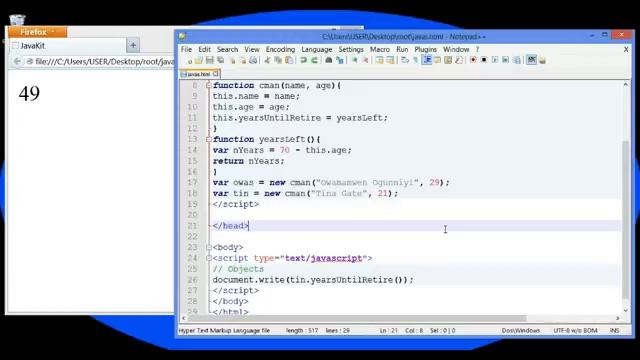Click the 'Dos\Windows' status bar entry
The image size is (640, 360).
pos(520,331)
